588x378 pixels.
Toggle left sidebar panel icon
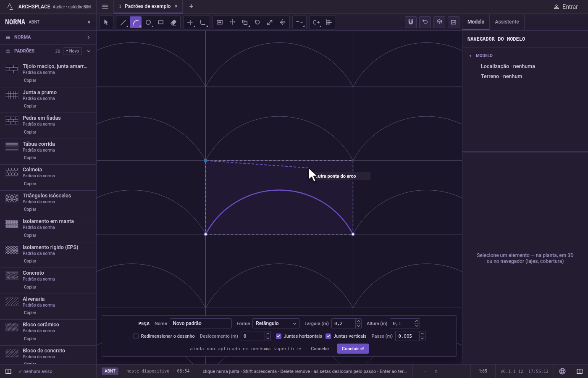8,371
